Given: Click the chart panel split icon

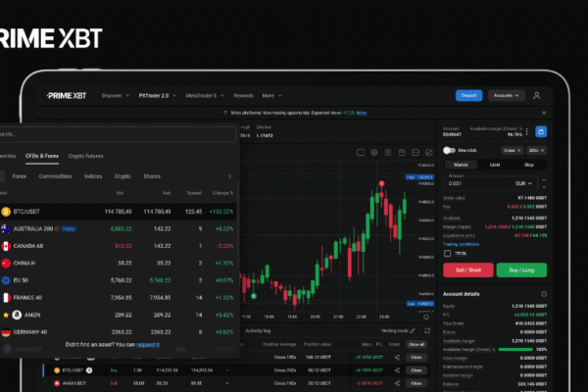Looking at the screenshot, I should 416,152.
